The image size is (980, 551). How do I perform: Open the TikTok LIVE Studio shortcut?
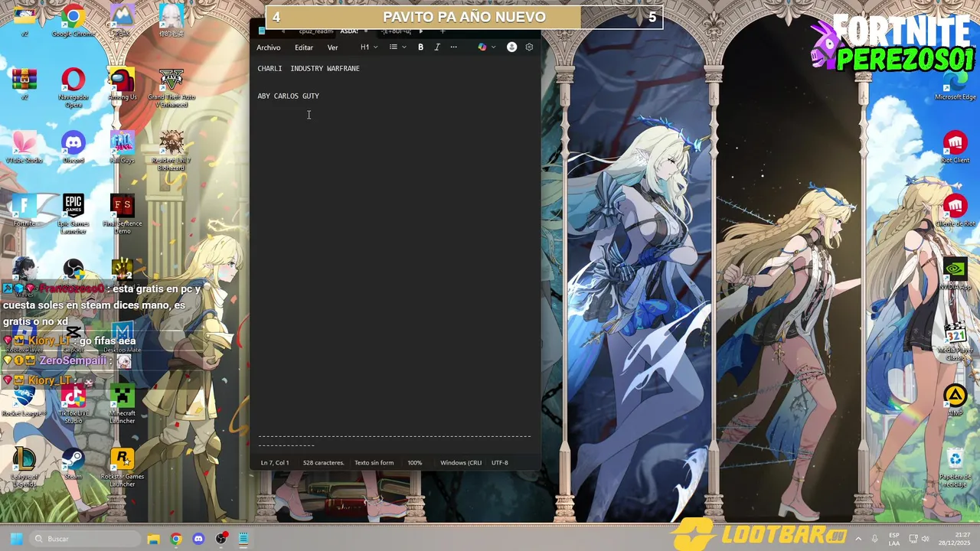73,404
